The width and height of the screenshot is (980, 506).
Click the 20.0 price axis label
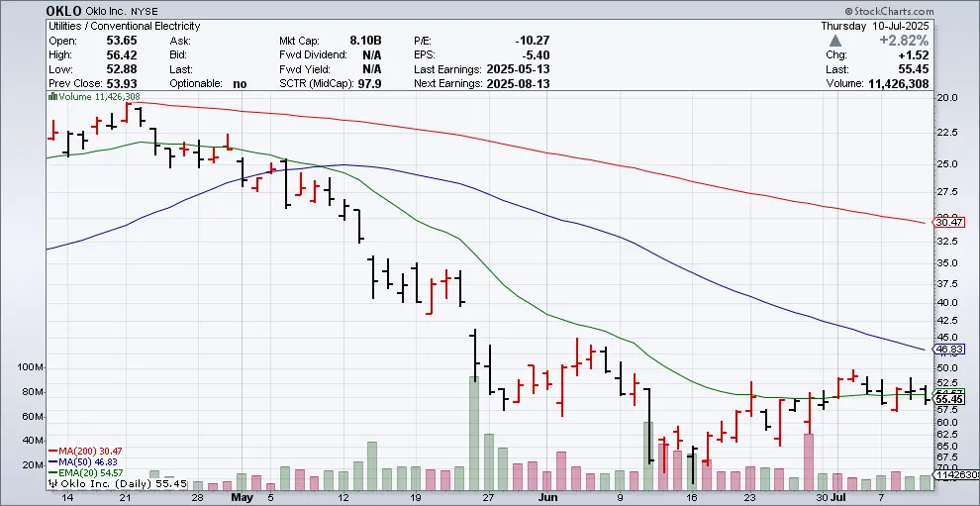point(948,98)
